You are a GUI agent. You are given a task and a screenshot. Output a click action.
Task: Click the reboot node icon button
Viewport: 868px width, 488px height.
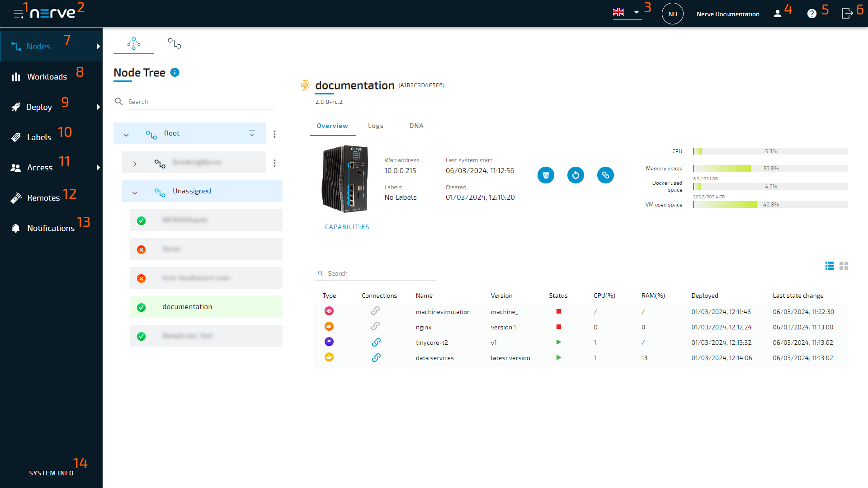(576, 174)
